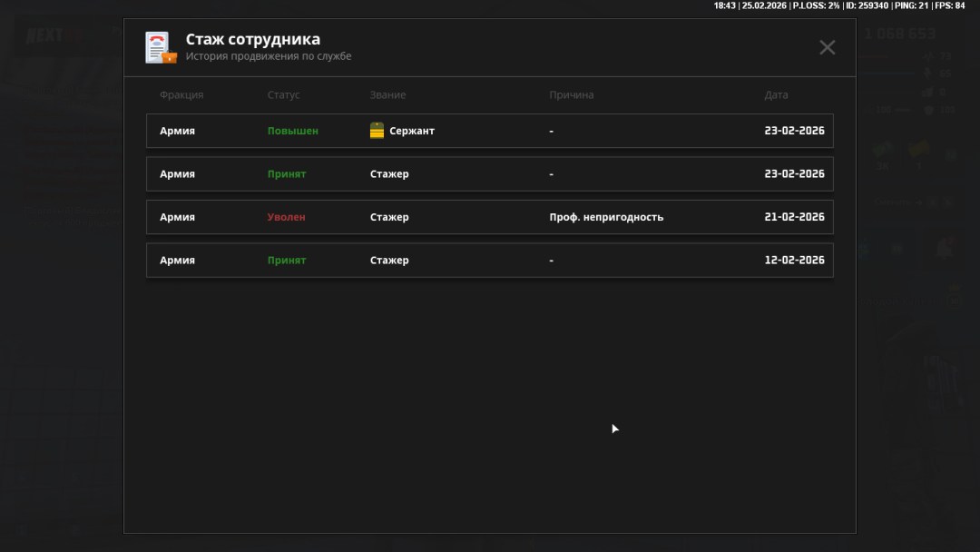Image resolution: width=980 pixels, height=552 pixels.
Task: Select the 21-02-2026 date entry
Action: [x=794, y=217]
